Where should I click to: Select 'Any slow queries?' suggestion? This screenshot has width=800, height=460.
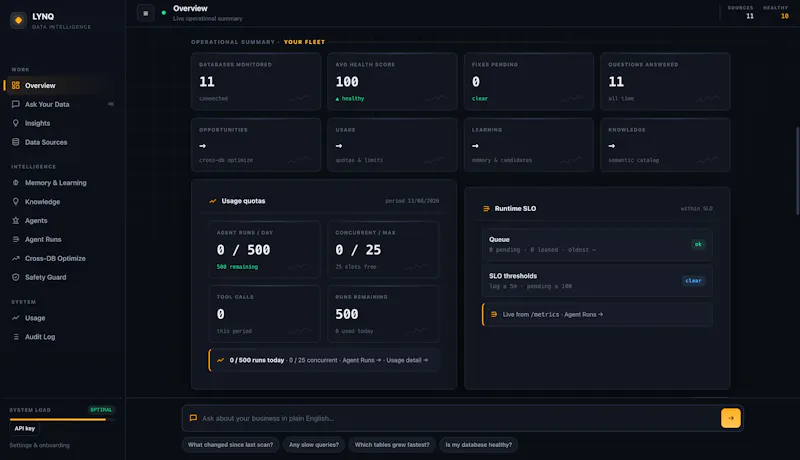click(x=314, y=445)
